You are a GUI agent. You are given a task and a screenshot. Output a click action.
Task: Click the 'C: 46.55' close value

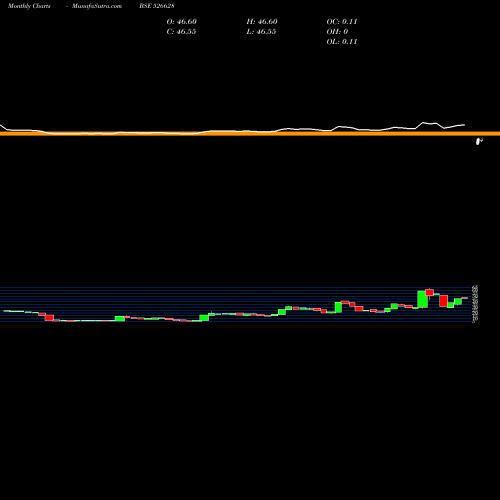(181, 32)
